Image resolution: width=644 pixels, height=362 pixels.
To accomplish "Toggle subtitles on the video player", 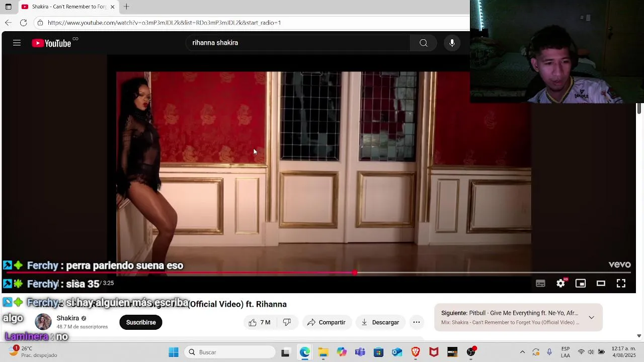I will click(x=540, y=284).
